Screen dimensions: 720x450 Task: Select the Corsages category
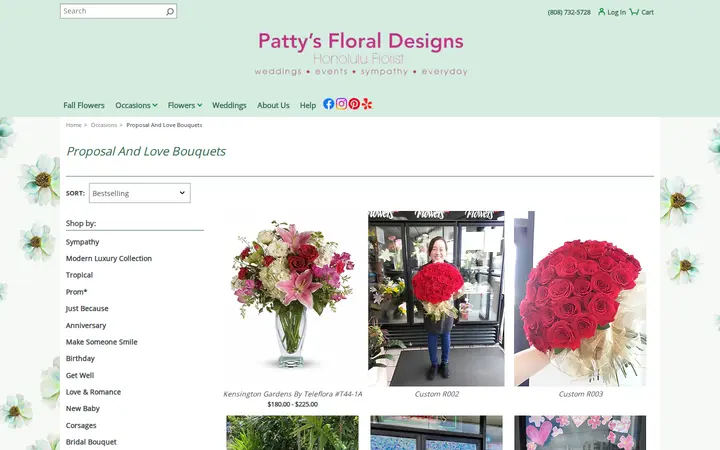[81, 426]
